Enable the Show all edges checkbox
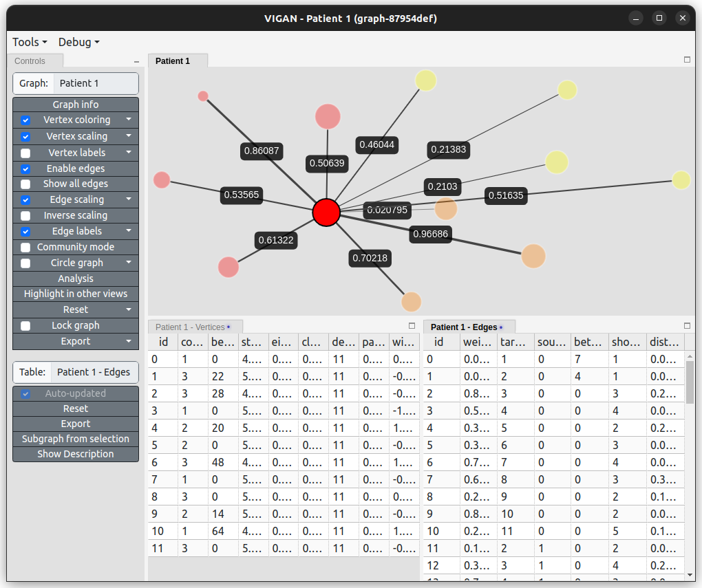 coord(25,184)
